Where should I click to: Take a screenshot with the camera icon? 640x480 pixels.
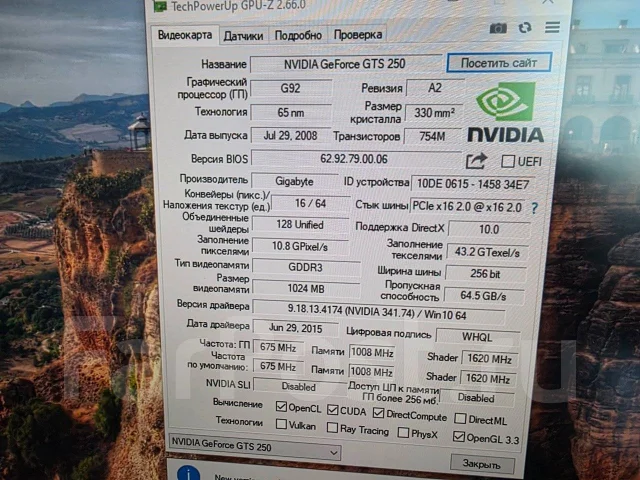(x=498, y=28)
